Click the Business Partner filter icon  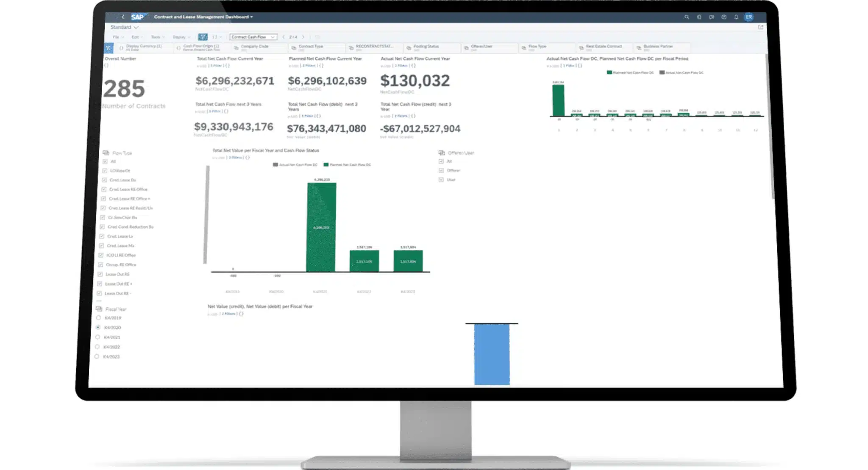(x=639, y=48)
